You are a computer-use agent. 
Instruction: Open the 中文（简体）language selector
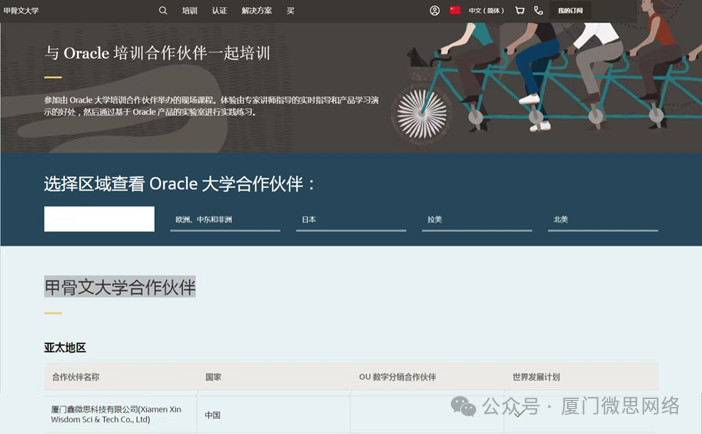pos(486,10)
